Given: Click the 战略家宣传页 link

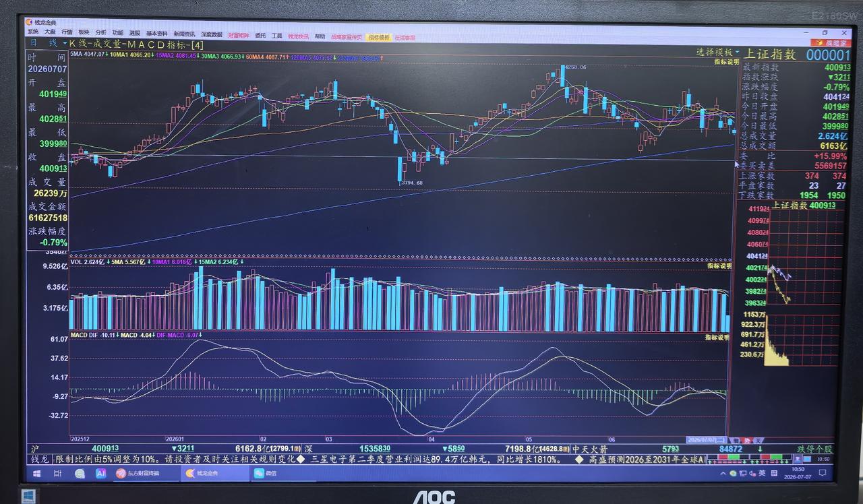Looking at the screenshot, I should coord(347,37).
